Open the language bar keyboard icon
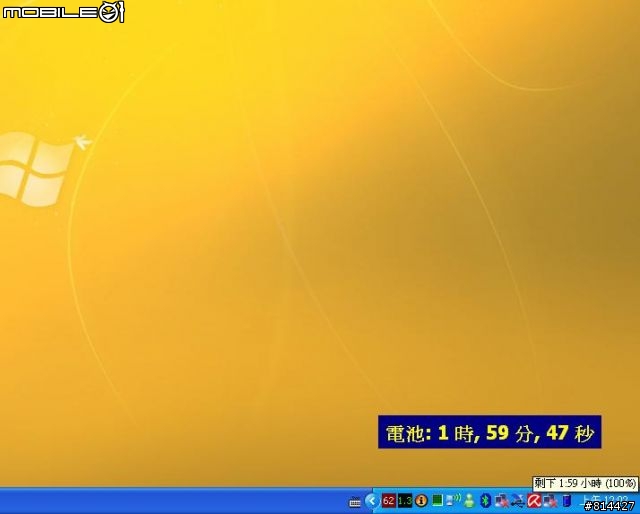The width and height of the screenshot is (640, 514). click(x=355, y=502)
